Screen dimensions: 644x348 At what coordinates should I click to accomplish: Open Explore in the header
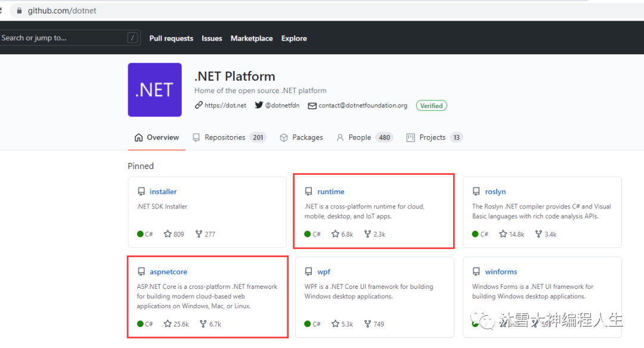click(294, 38)
